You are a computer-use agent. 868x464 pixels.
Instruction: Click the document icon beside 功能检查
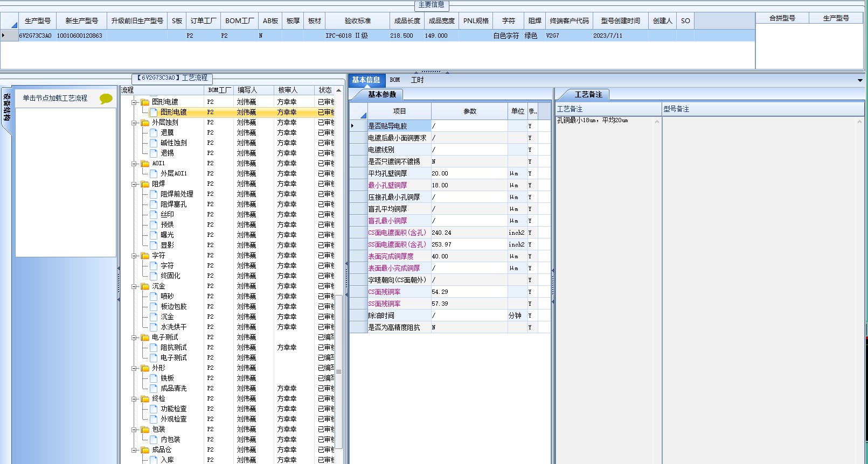pyautogui.click(x=154, y=409)
